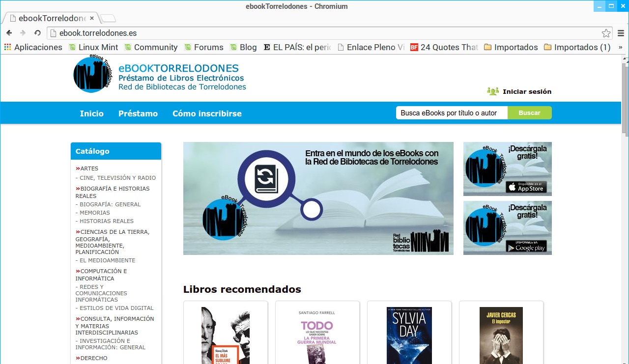Screen dimensions: 629x364
Task: Click the green Buscar button
Action: pos(530,113)
